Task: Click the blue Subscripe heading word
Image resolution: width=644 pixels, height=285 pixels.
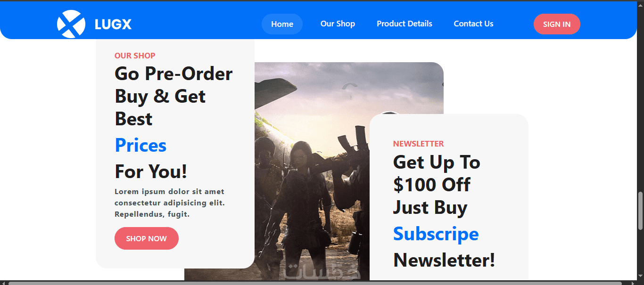Action: point(436,234)
